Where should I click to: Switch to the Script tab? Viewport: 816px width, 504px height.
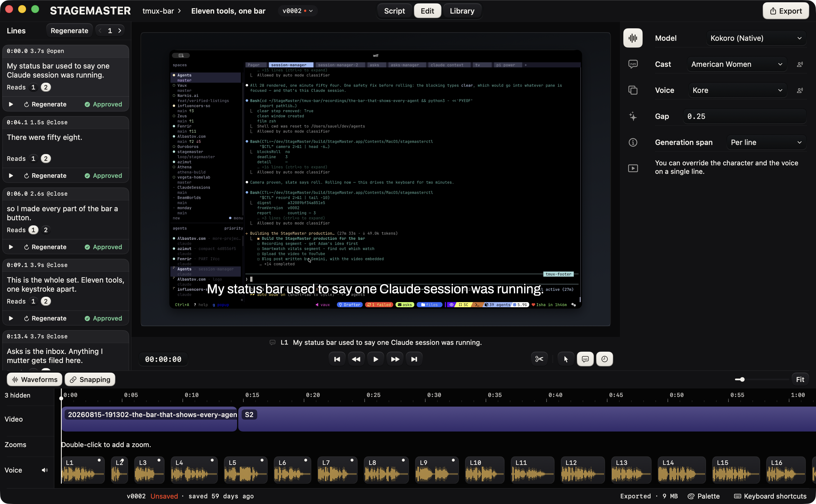click(x=394, y=11)
